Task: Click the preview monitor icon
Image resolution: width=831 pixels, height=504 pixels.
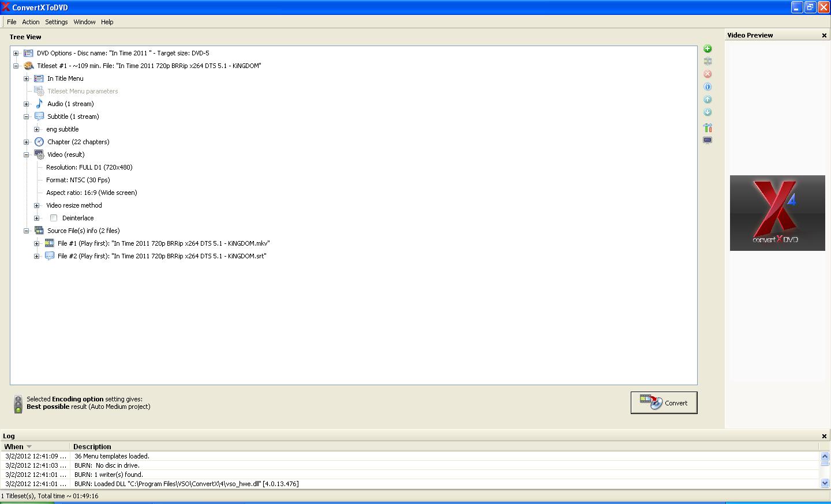Action: pyautogui.click(x=708, y=140)
